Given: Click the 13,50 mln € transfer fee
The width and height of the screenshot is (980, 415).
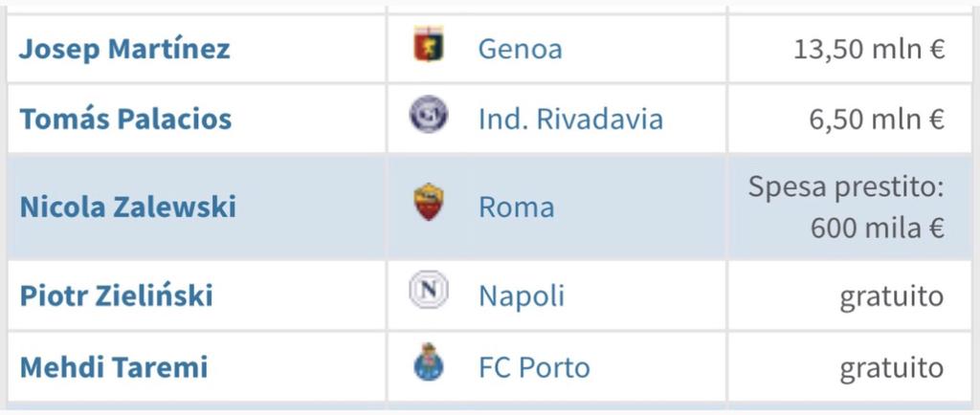Looking at the screenshot, I should coord(869,50).
